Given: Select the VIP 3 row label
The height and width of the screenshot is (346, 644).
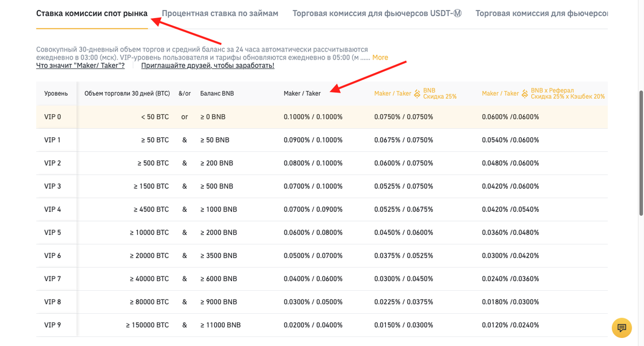Looking at the screenshot, I should click(53, 186).
